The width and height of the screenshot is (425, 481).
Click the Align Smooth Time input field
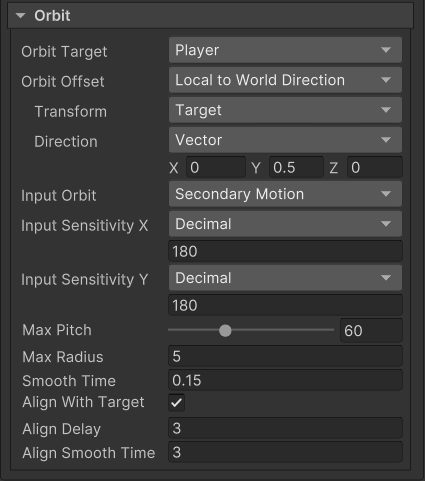click(285, 452)
